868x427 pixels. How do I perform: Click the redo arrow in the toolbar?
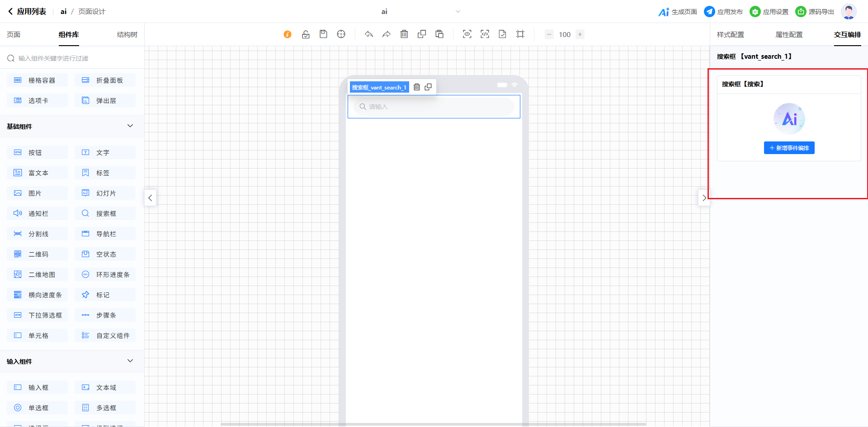click(x=387, y=34)
